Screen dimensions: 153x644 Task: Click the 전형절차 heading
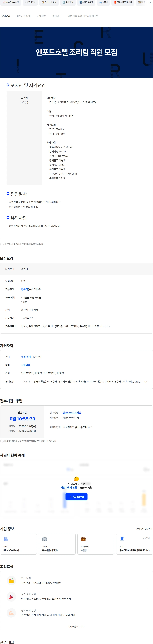(x=19, y=194)
